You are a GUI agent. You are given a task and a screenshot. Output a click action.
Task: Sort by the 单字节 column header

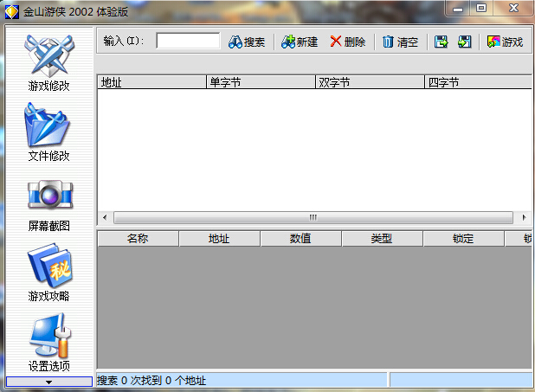click(261, 82)
